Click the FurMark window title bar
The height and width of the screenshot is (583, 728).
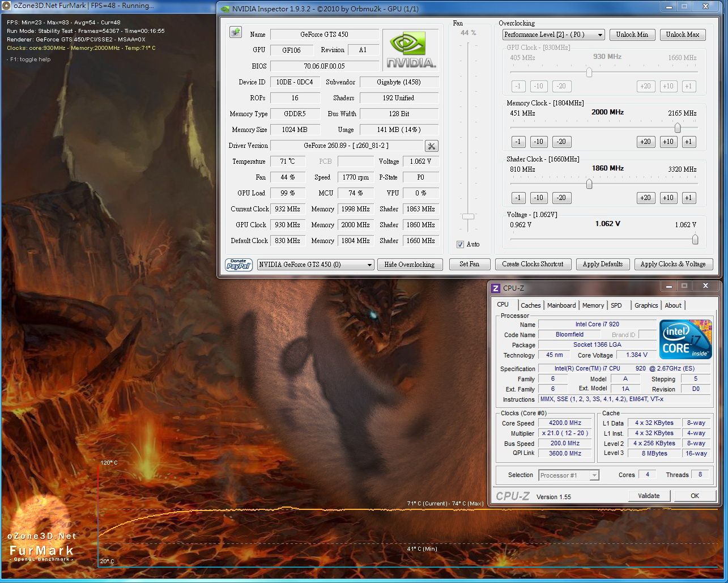pyautogui.click(x=108, y=6)
